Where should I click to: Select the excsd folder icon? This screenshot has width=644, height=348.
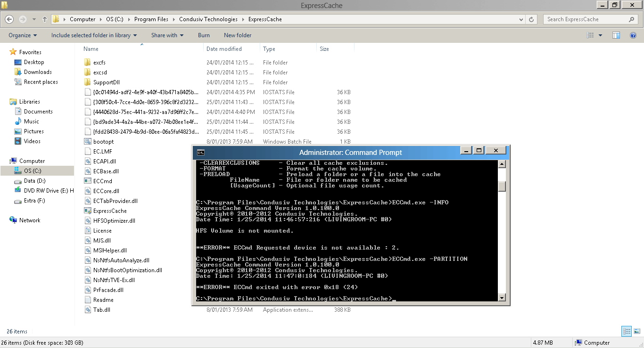click(87, 73)
